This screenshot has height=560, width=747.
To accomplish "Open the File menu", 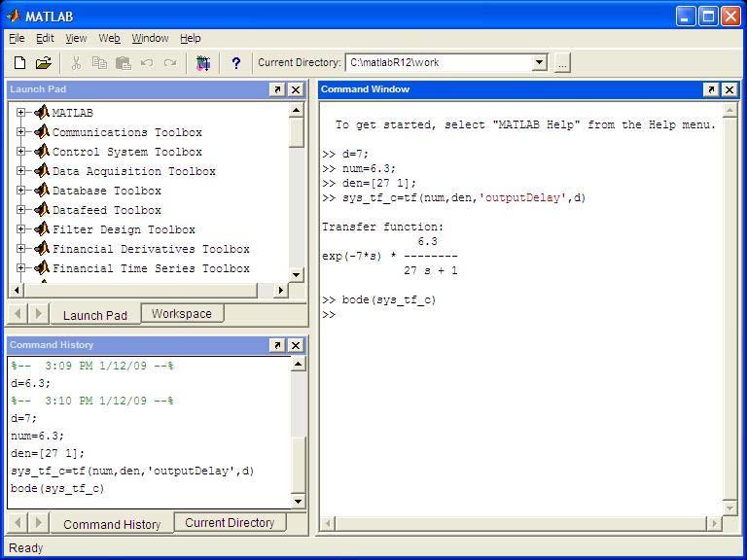I will click(x=17, y=38).
